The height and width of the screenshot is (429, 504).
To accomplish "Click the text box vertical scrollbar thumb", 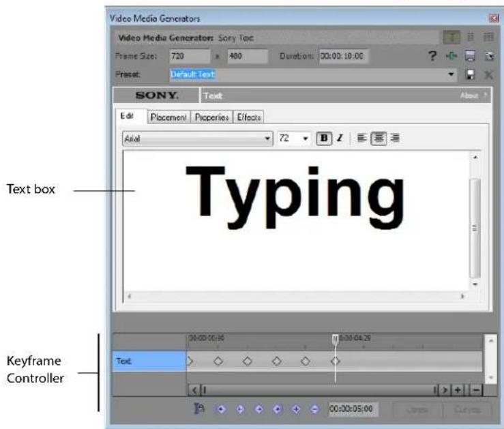I will click(475, 228).
